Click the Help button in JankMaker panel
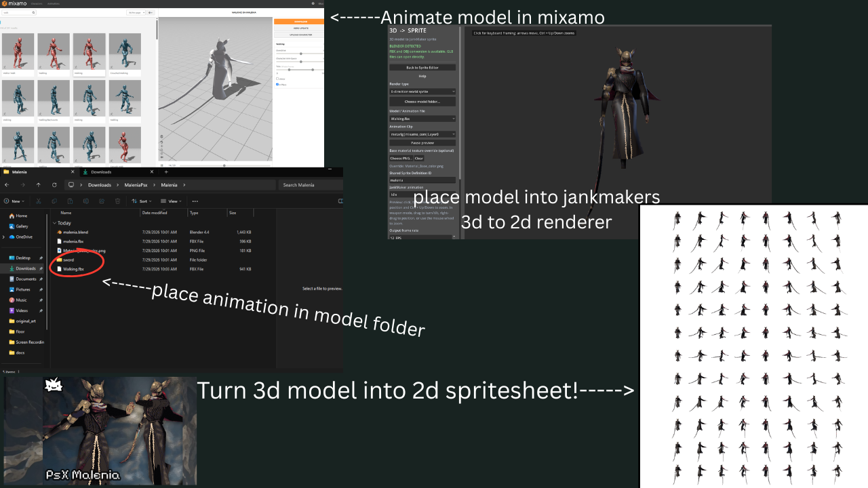The height and width of the screenshot is (488, 868). click(x=422, y=76)
